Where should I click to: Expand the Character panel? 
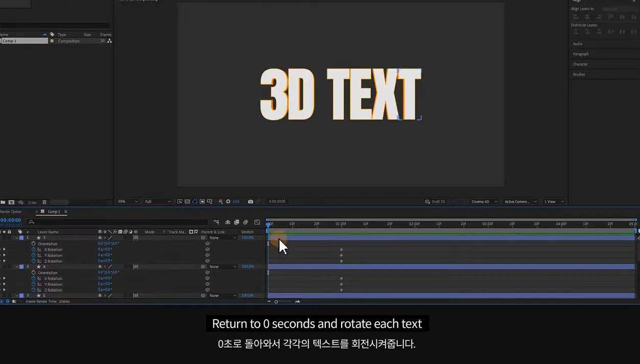(x=580, y=64)
